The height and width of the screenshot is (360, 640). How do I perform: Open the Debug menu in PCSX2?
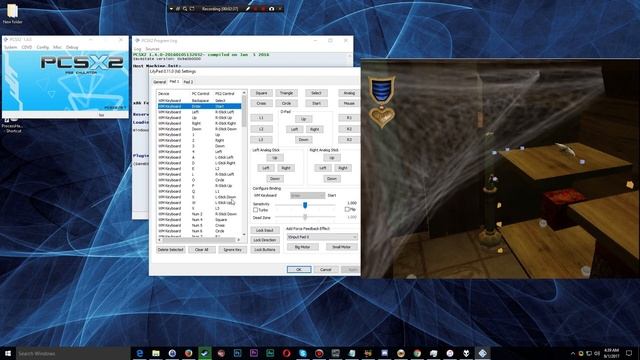[72, 47]
